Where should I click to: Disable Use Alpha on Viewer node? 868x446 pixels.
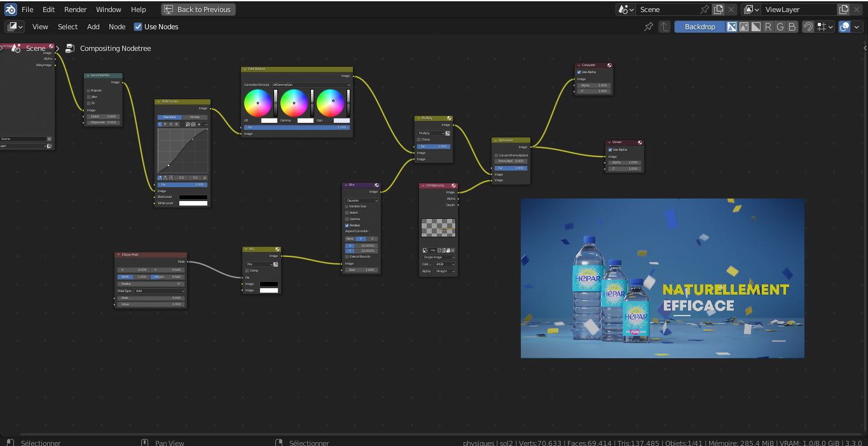click(x=610, y=150)
